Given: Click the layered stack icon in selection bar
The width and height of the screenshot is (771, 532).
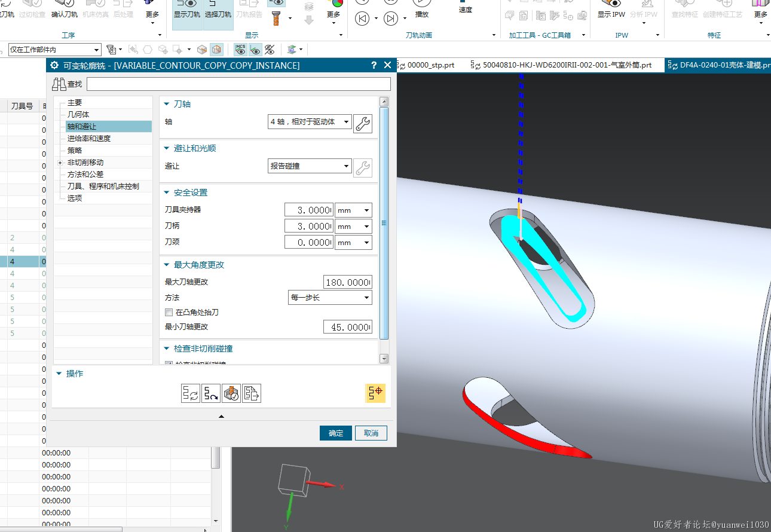Looking at the screenshot, I should 292,50.
